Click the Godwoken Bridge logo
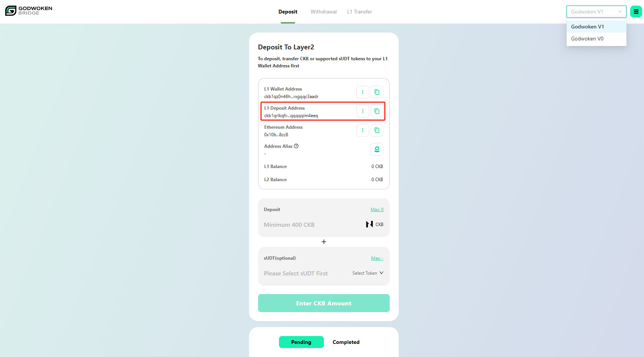Viewport: 644px width, 357px height. [x=29, y=10]
